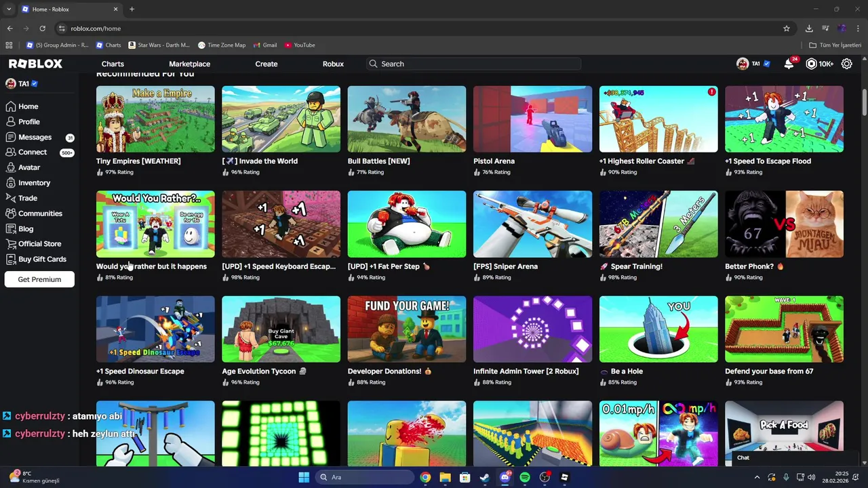Screen dimensions: 868x488
Task: Open the Better Phonk? game thumbnail
Action: pyautogui.click(x=784, y=224)
